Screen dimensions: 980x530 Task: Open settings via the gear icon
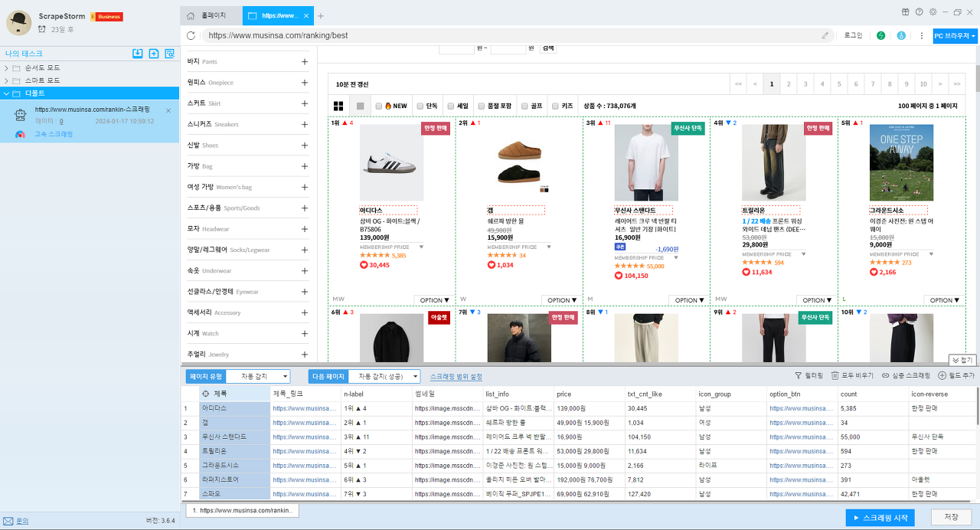(932, 11)
